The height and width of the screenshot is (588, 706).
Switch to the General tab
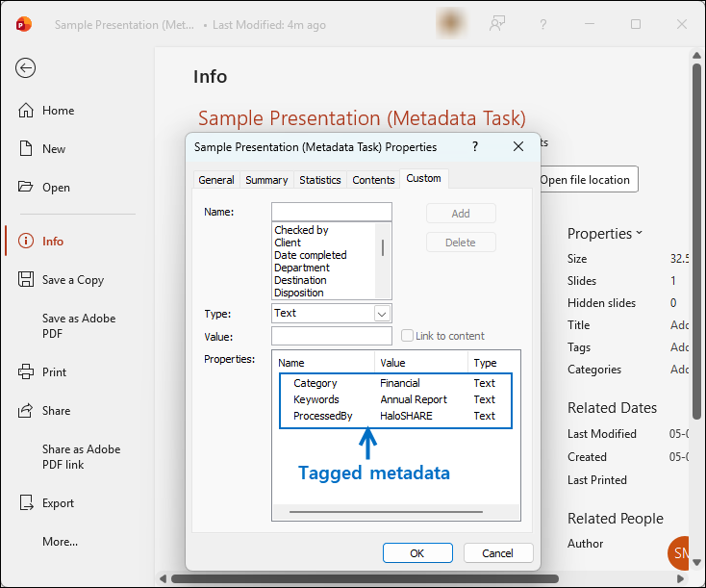click(x=216, y=180)
